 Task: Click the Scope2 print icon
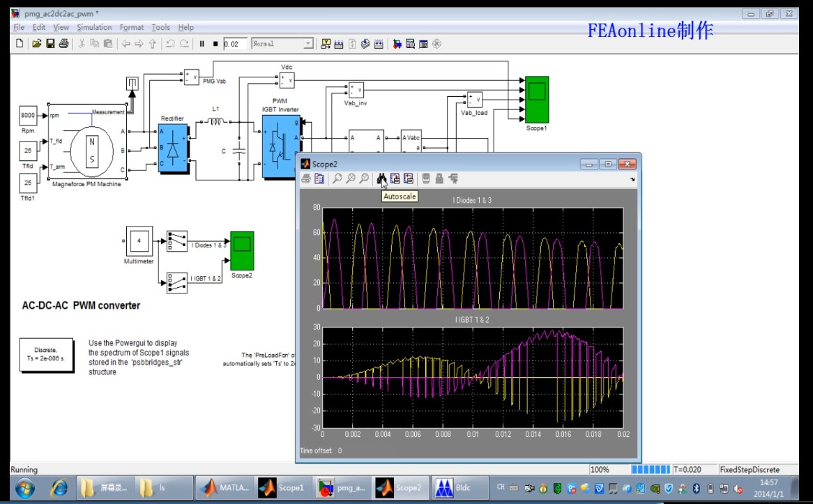pyautogui.click(x=306, y=179)
